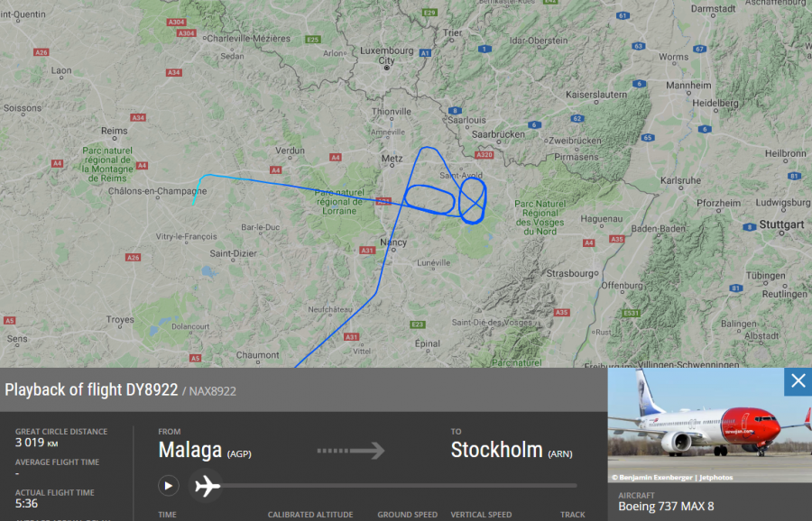Click the Stuttgart city label on the map
The width and height of the screenshot is (812, 521).
781,224
